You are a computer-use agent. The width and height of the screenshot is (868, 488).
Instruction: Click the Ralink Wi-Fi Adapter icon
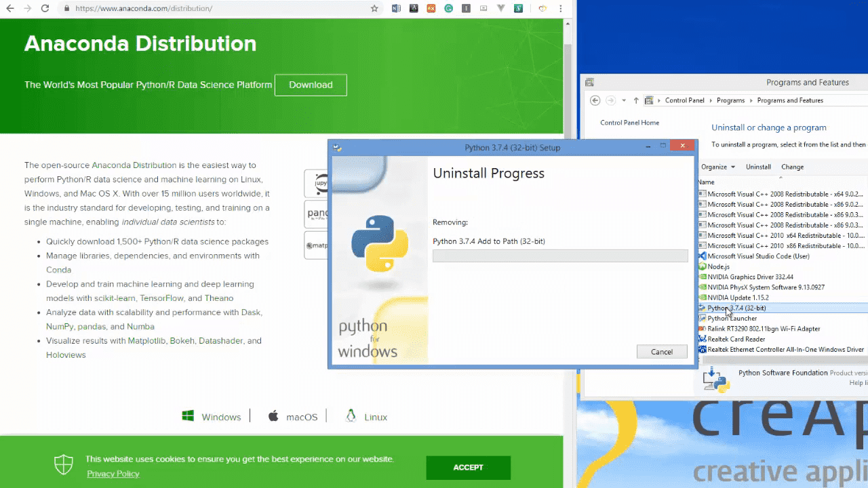tap(703, 329)
